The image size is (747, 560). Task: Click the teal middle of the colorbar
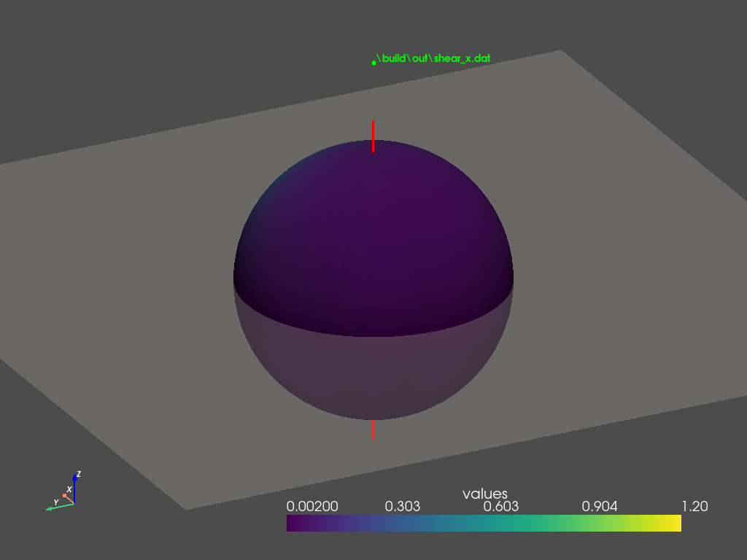click(484, 523)
